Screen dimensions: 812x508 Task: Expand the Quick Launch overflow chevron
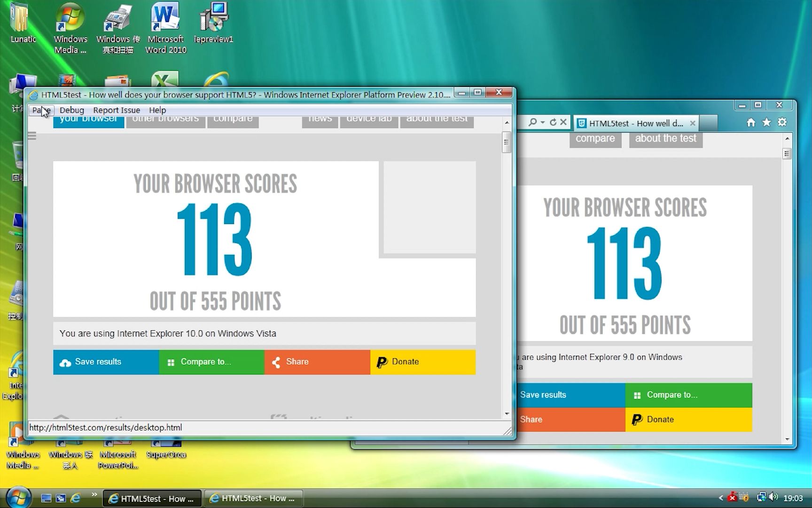[94, 494]
